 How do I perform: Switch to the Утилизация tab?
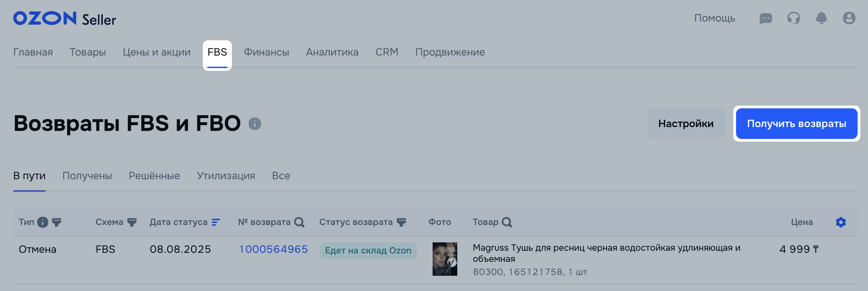tap(226, 176)
